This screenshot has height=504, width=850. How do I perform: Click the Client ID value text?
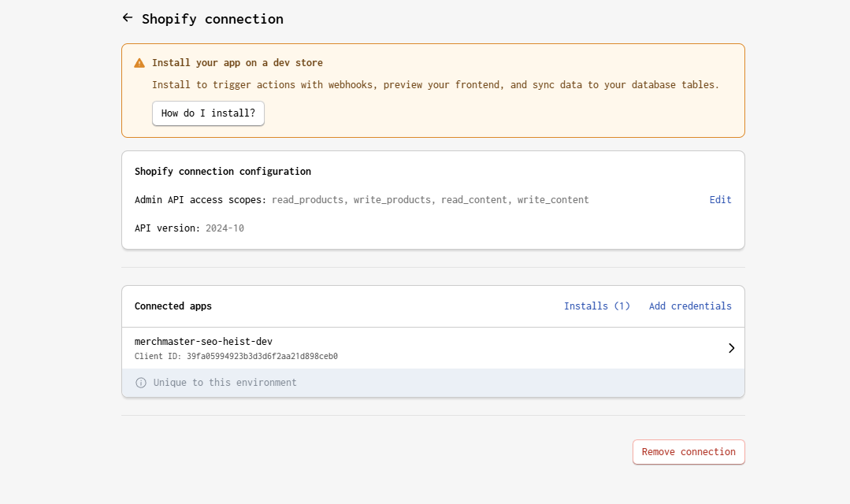(262, 357)
